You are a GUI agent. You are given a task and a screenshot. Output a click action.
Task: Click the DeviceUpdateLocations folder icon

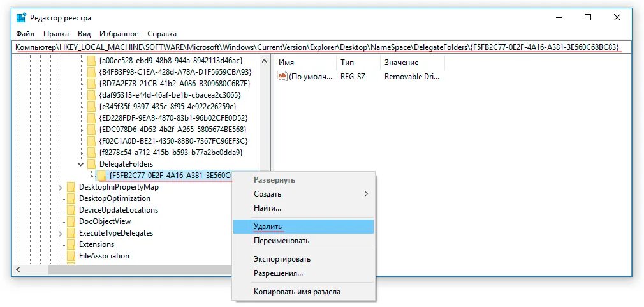(71, 210)
